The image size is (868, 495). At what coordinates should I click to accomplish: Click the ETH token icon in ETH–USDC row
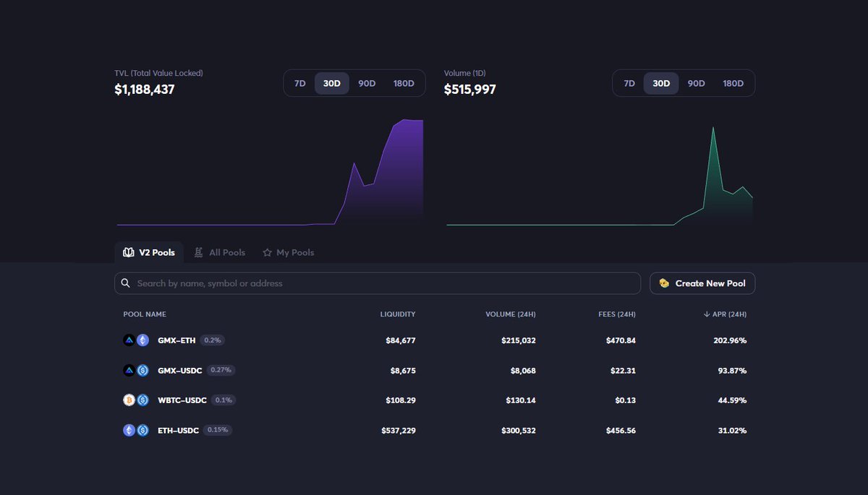pyautogui.click(x=129, y=430)
